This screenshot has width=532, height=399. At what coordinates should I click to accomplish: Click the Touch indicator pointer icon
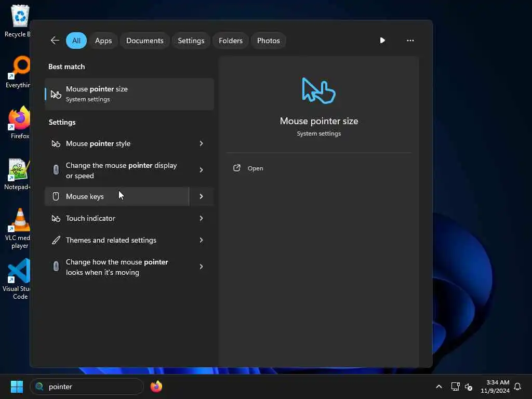(x=56, y=218)
